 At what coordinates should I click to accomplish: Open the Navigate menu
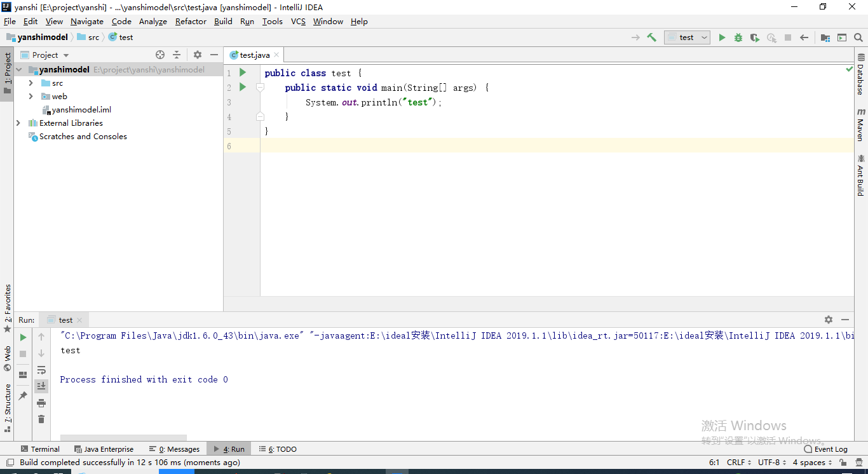pyautogui.click(x=86, y=21)
